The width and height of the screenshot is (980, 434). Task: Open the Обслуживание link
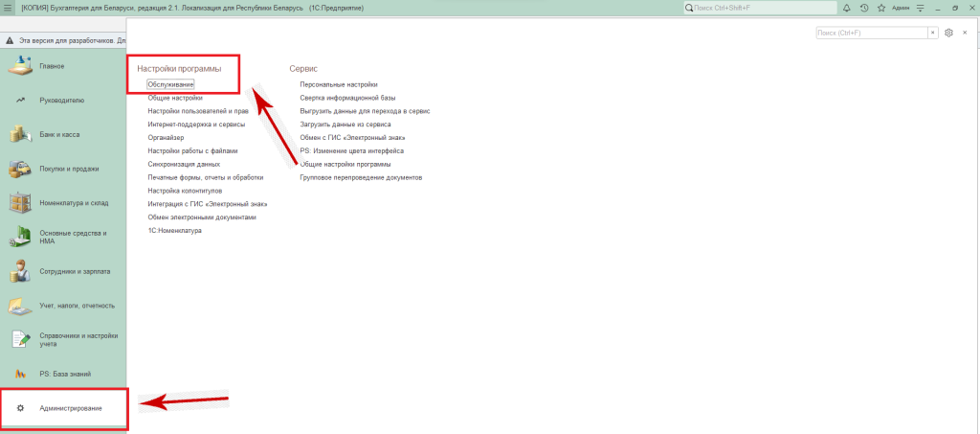pyautogui.click(x=170, y=84)
